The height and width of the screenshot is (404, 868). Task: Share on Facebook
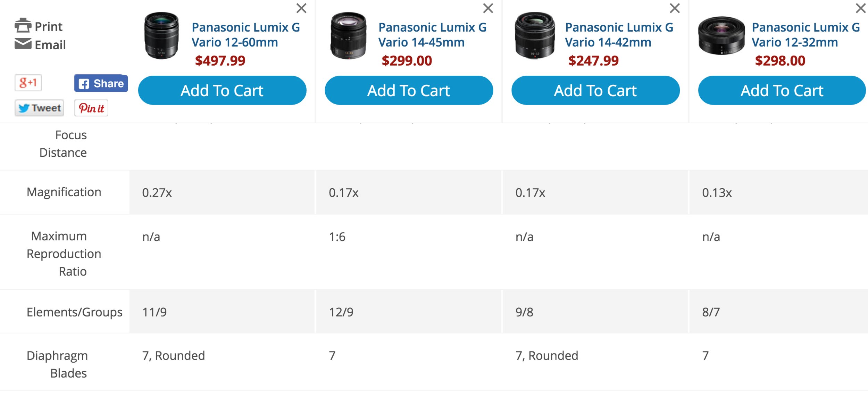click(101, 83)
